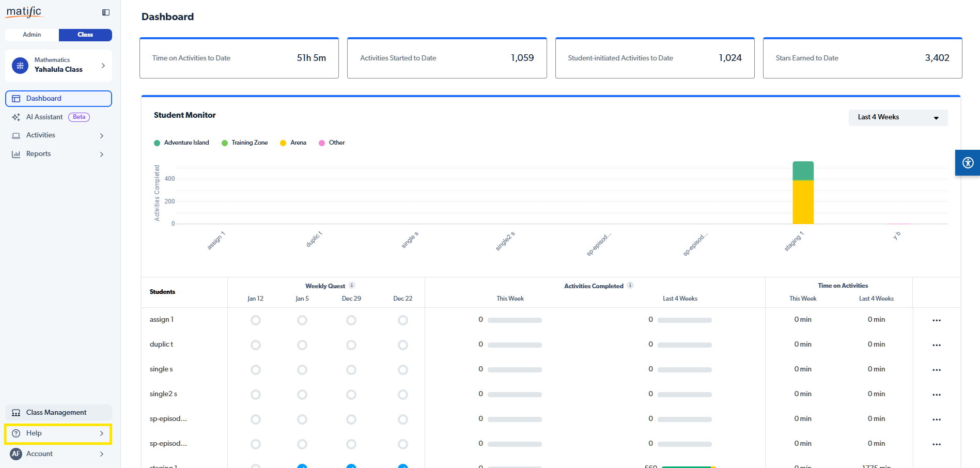Open the Help menu
Screen dimensions: 980x468
[58, 433]
